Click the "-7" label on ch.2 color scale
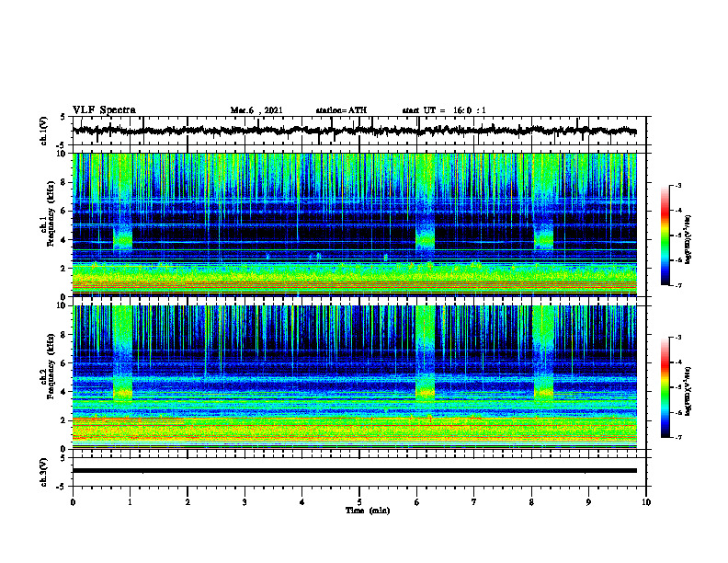 (x=677, y=437)
